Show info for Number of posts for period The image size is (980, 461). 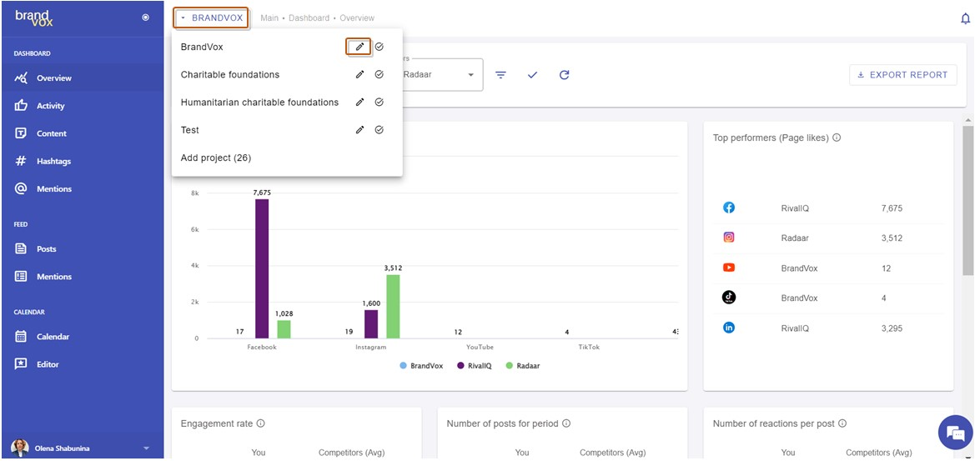coord(566,423)
